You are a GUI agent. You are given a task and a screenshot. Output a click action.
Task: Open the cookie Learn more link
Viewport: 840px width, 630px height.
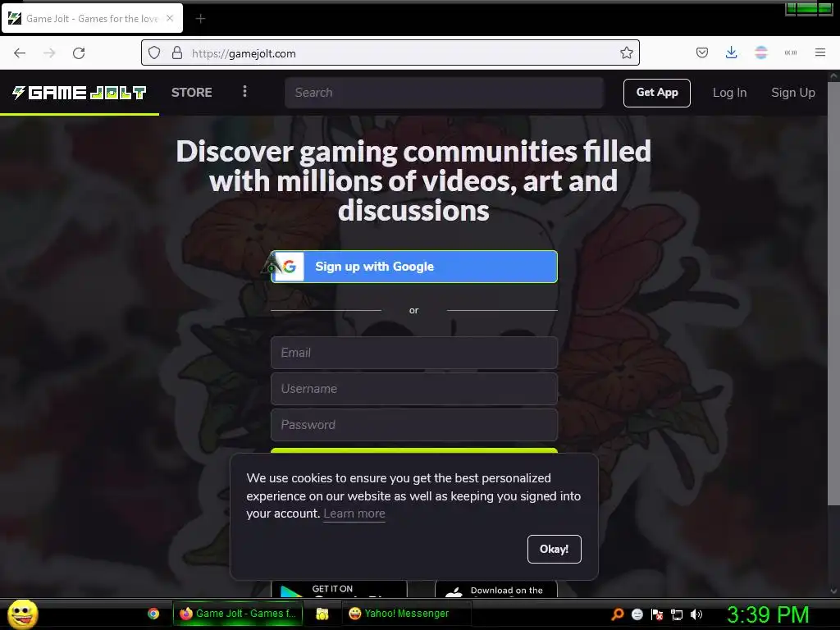coord(354,514)
